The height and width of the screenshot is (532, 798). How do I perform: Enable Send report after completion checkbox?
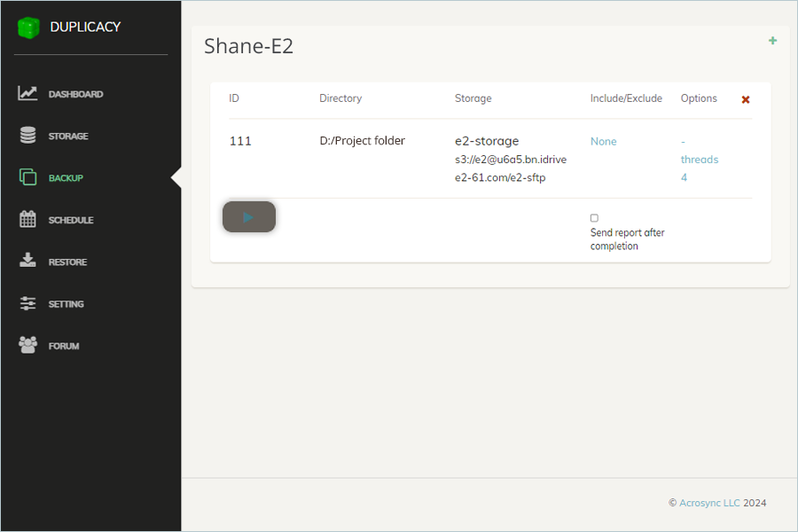(594, 218)
